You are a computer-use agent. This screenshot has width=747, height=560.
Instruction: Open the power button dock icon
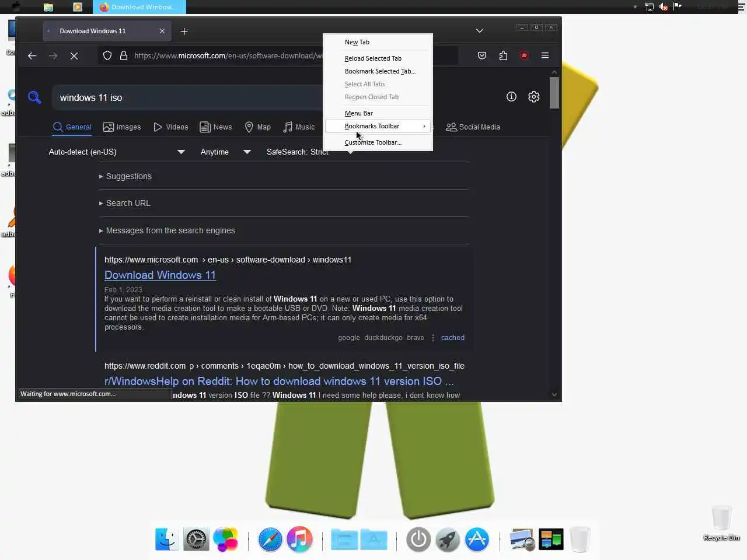(418, 539)
